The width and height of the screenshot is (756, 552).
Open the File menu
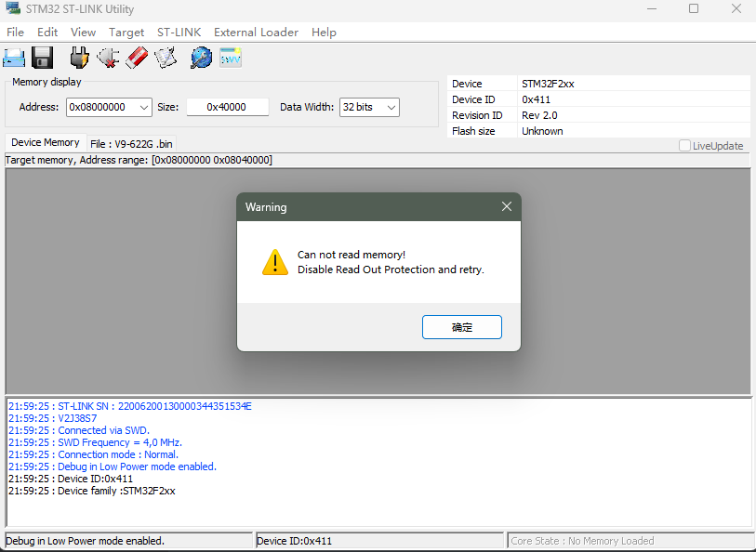tap(15, 33)
